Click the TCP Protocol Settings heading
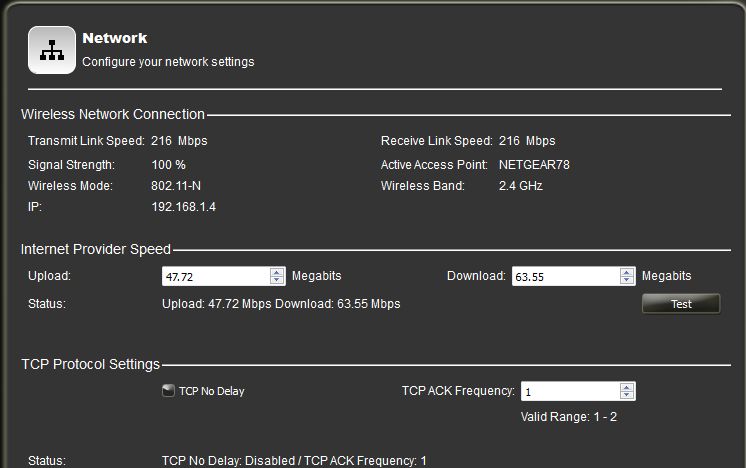746x468 pixels. (90, 364)
